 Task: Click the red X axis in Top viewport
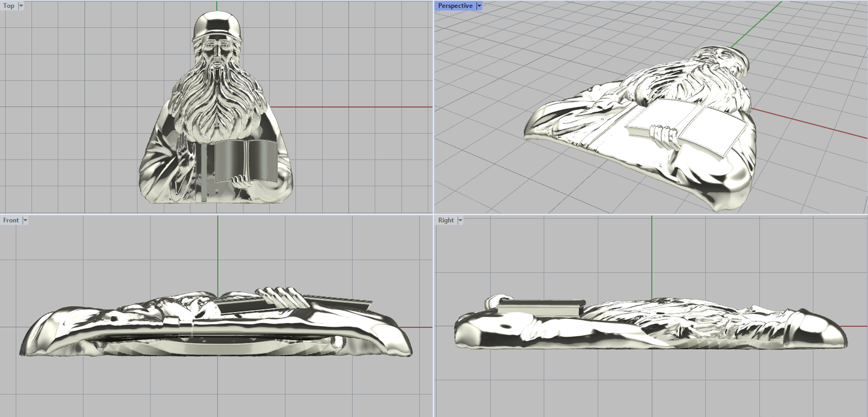353,107
